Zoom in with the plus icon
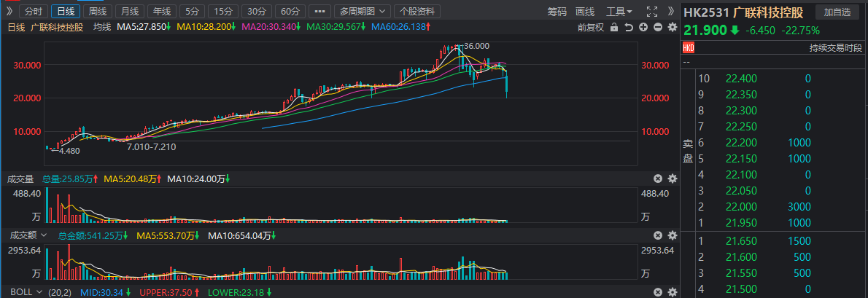The width and height of the screenshot is (868, 298). click(x=643, y=28)
